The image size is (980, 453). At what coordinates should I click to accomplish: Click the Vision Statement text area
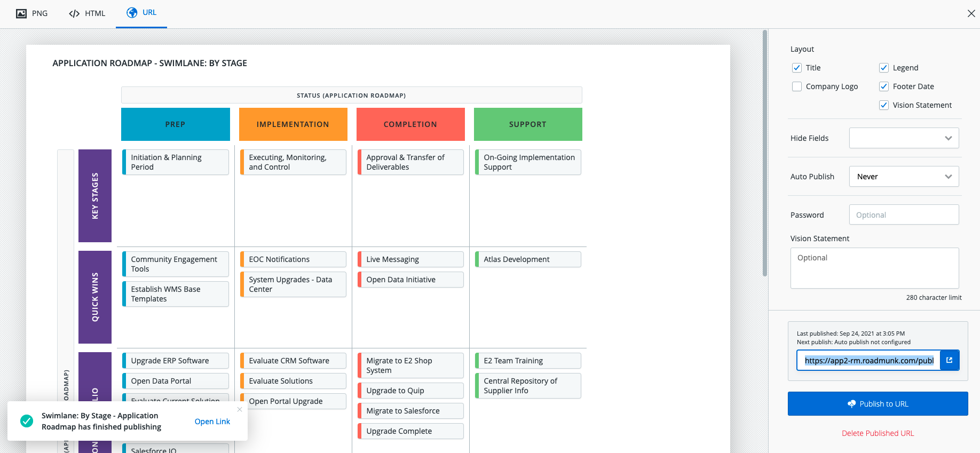point(874,268)
